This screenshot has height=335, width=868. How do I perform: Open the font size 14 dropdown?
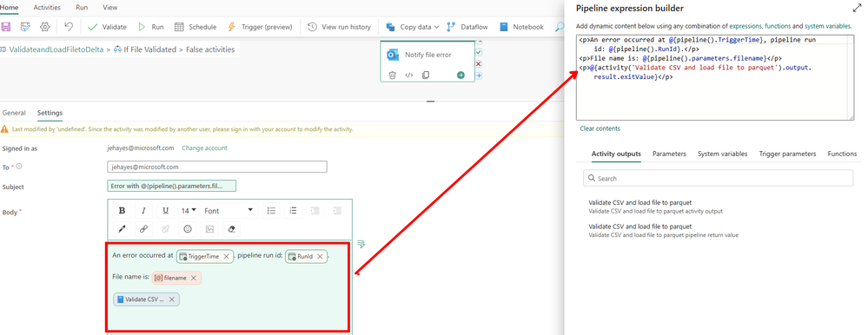189,211
